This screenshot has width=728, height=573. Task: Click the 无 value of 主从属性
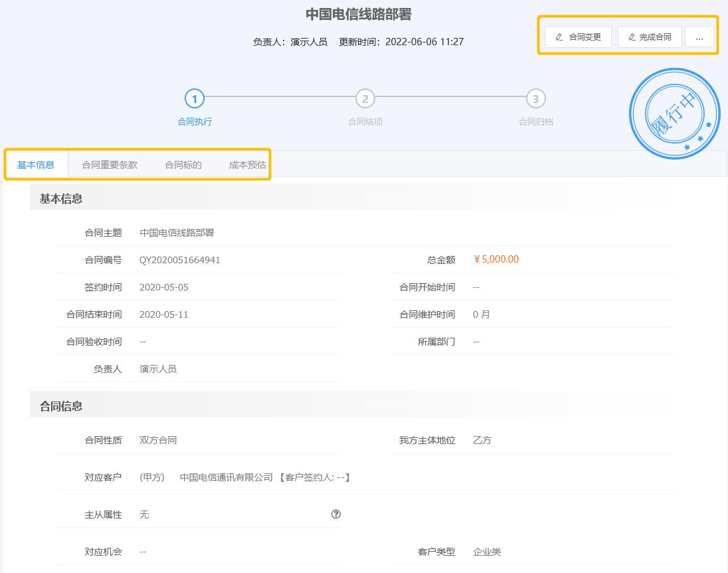coord(144,515)
